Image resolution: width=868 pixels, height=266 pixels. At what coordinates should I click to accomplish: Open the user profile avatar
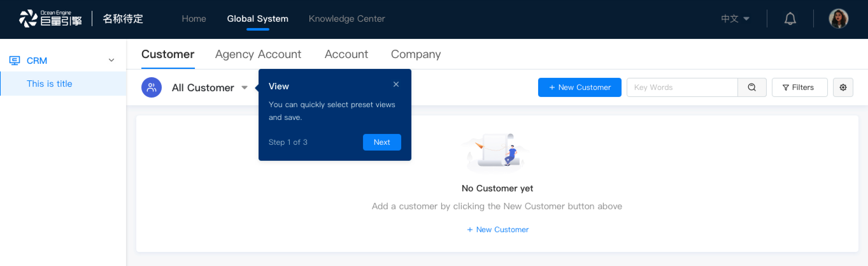click(x=838, y=18)
